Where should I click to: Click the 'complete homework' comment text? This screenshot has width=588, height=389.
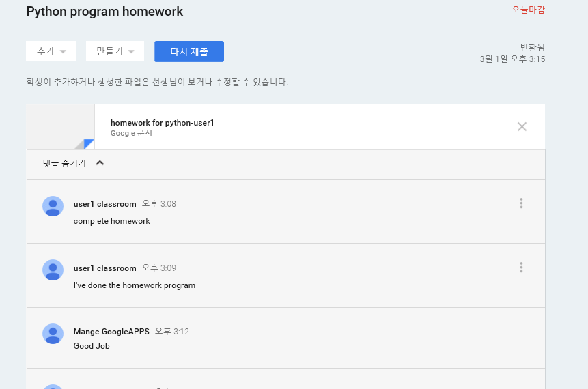click(112, 221)
